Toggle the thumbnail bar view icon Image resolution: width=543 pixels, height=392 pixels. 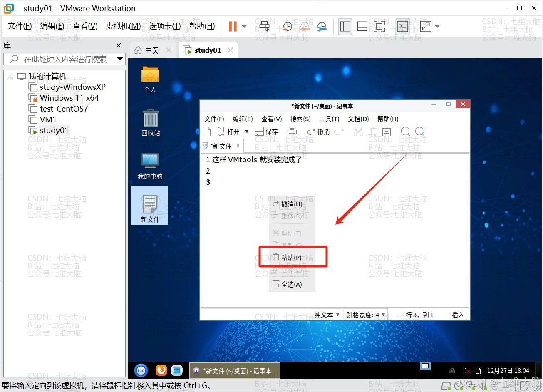click(362, 27)
